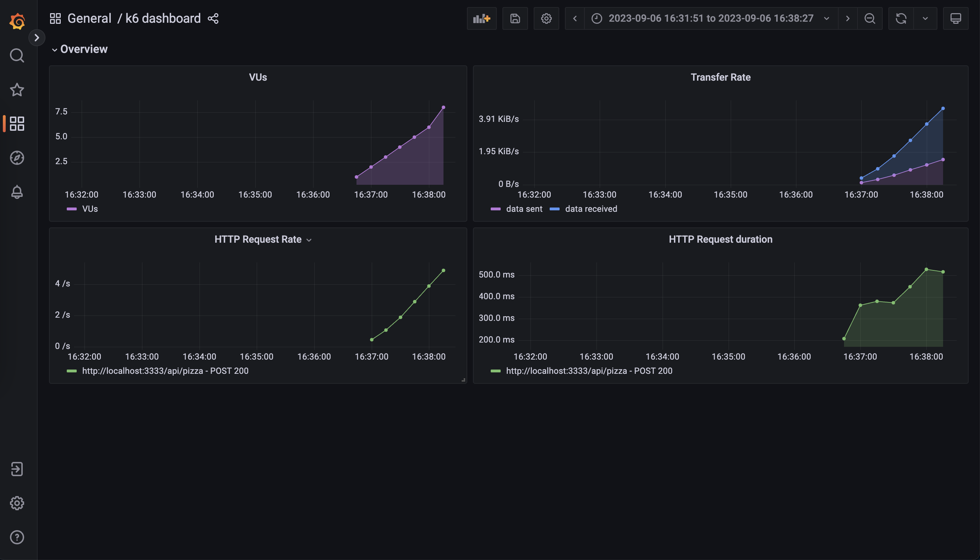Open the Explore compass icon
Screen dimensions: 980x560
click(17, 158)
